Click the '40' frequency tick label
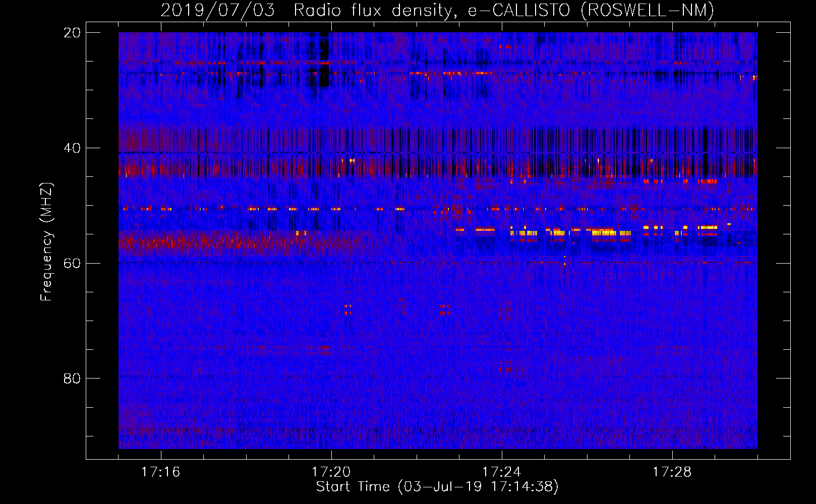Screen dimensions: 816x504 [72, 148]
